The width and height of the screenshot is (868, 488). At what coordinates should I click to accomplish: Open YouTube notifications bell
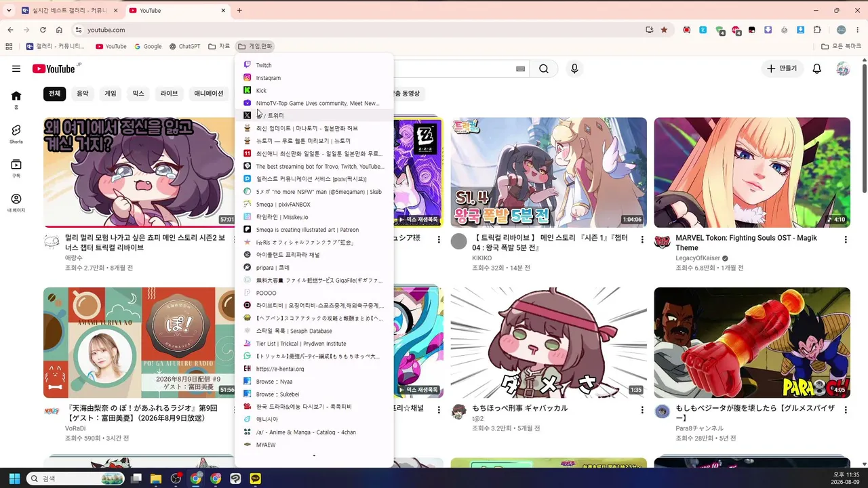pos(817,68)
